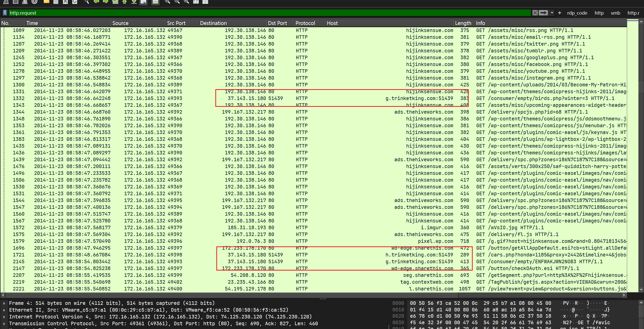The width and height of the screenshot is (644, 329).
Task: Sort by the Source column header
Action: point(138,23)
